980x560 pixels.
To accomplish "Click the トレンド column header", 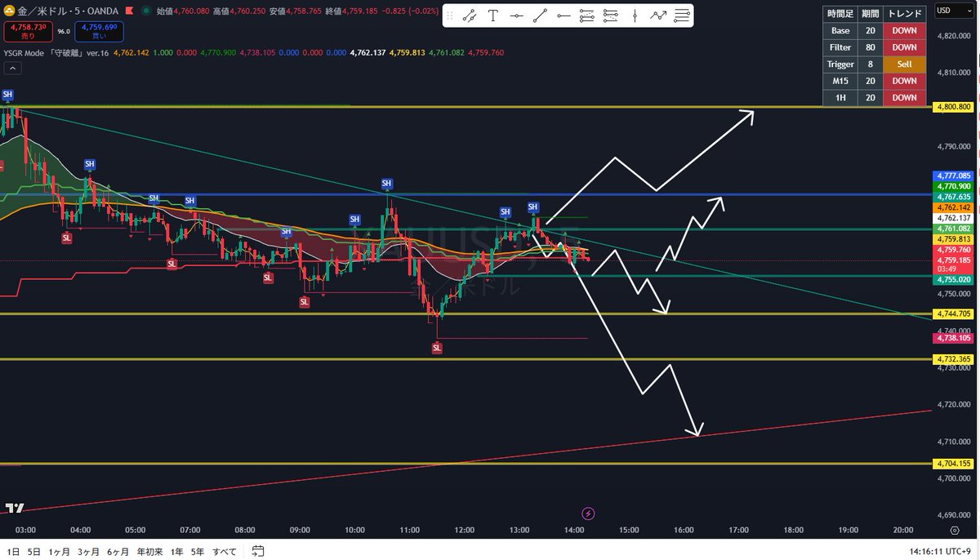I will click(904, 14).
